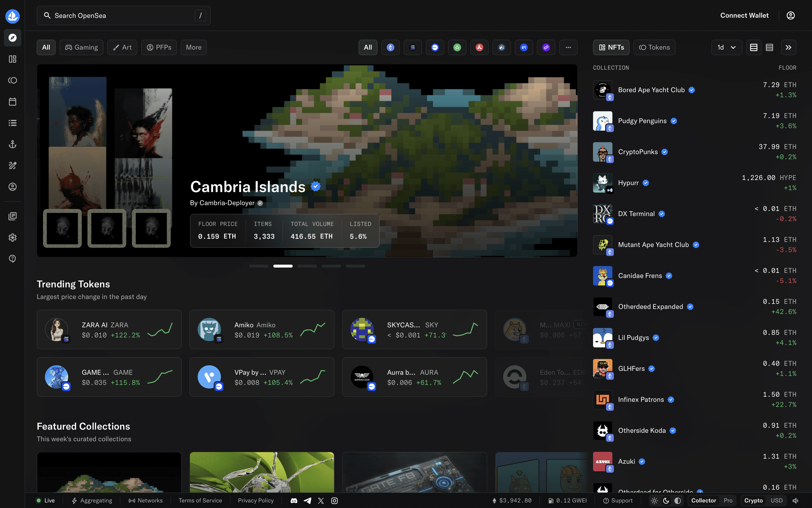Switch to compact list view icon

[x=769, y=47]
